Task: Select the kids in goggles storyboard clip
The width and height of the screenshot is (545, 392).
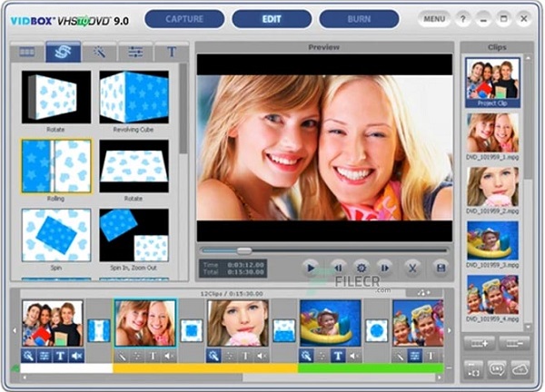Action: click(x=418, y=323)
